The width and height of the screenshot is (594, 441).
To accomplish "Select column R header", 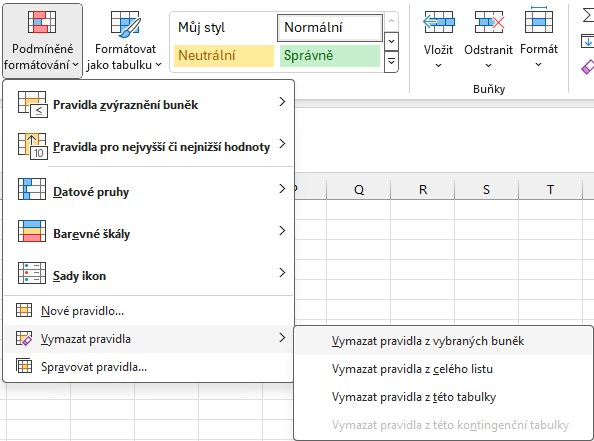I will coord(422,189).
